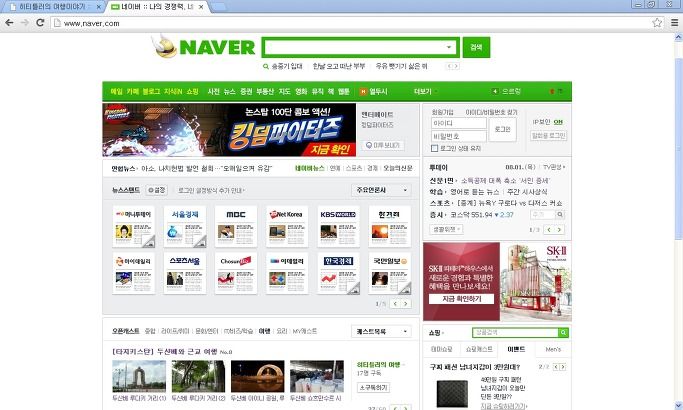The image size is (683, 410).
Task: Open first 두산베 travel photo thumbnail
Action: pos(139,376)
